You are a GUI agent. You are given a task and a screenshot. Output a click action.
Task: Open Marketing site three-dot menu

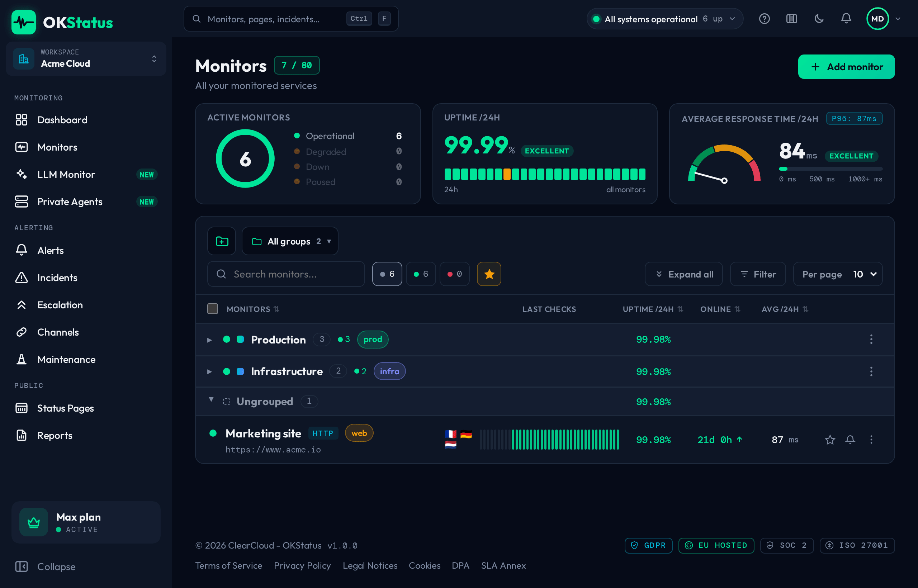871,440
